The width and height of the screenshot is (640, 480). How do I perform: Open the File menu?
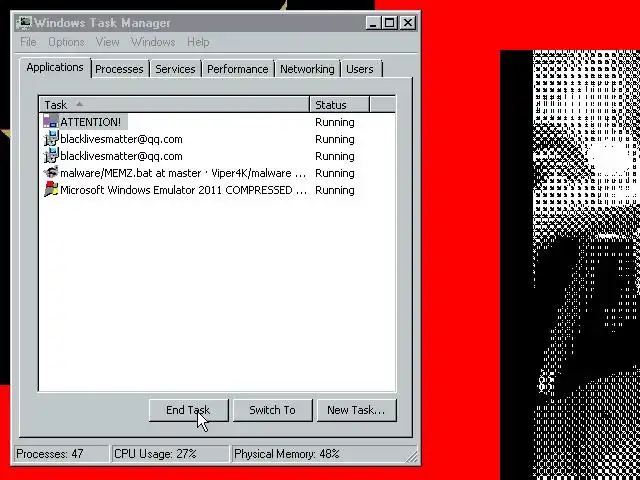28,42
